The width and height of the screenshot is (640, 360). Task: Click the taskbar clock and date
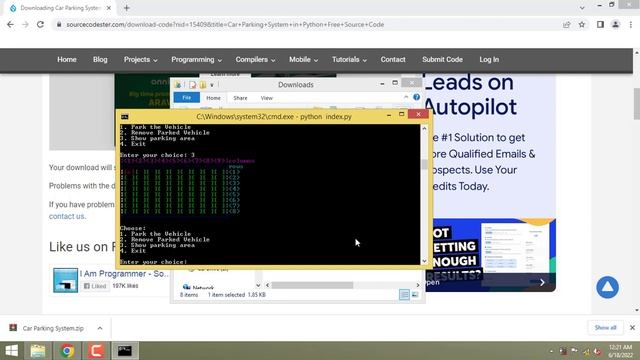[x=620, y=351]
